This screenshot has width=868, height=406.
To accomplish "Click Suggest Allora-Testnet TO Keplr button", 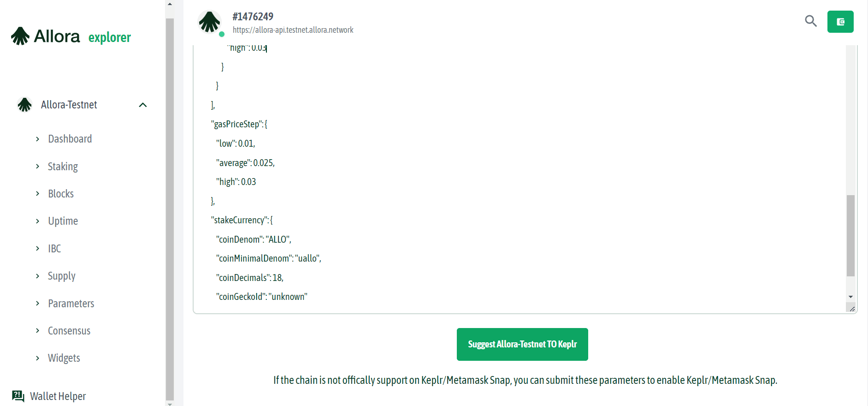I will click(x=522, y=344).
